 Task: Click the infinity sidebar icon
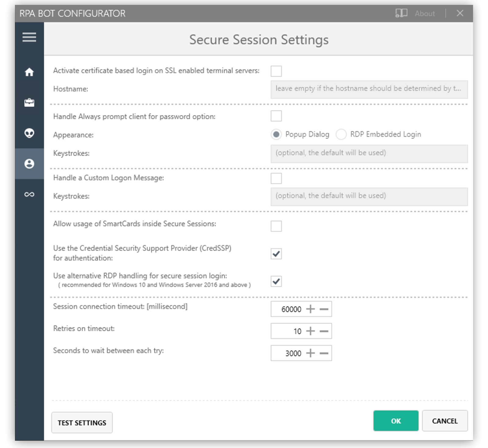point(29,194)
